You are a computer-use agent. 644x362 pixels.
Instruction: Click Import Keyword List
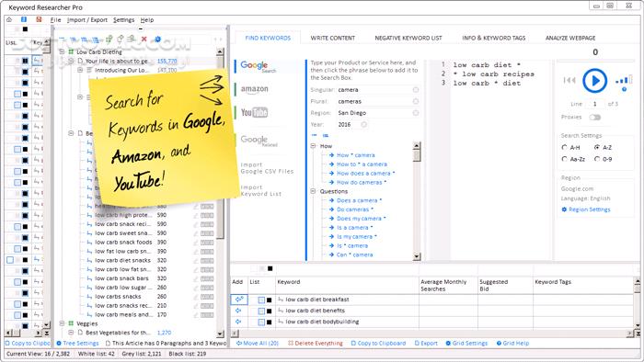pyautogui.click(x=261, y=190)
